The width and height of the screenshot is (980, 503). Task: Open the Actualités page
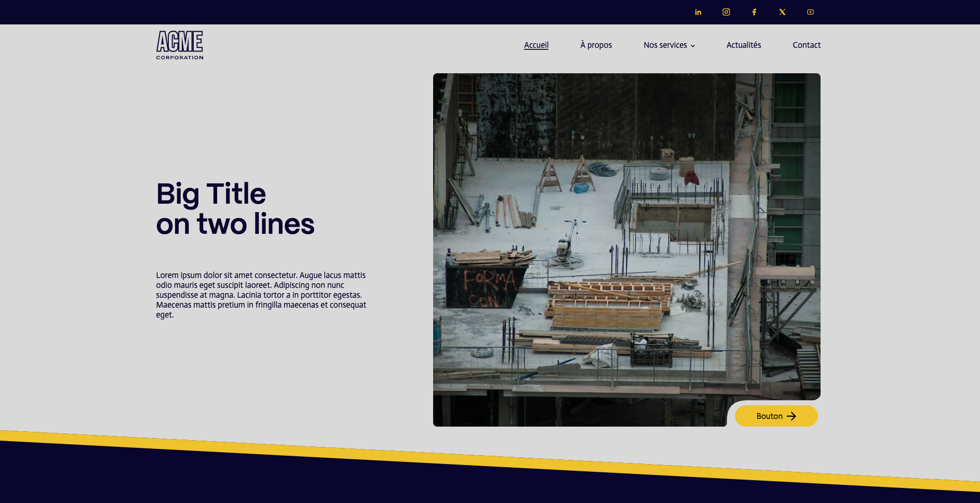click(743, 45)
